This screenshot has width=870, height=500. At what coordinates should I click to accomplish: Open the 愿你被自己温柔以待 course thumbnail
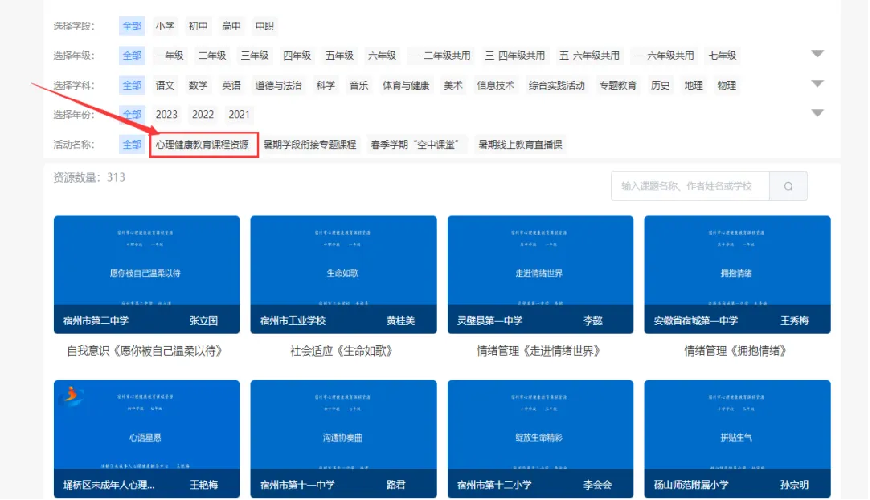click(147, 275)
